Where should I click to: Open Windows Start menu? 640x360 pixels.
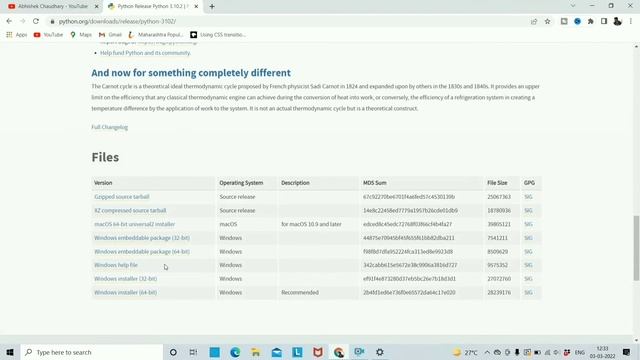pyautogui.click(x=10, y=352)
